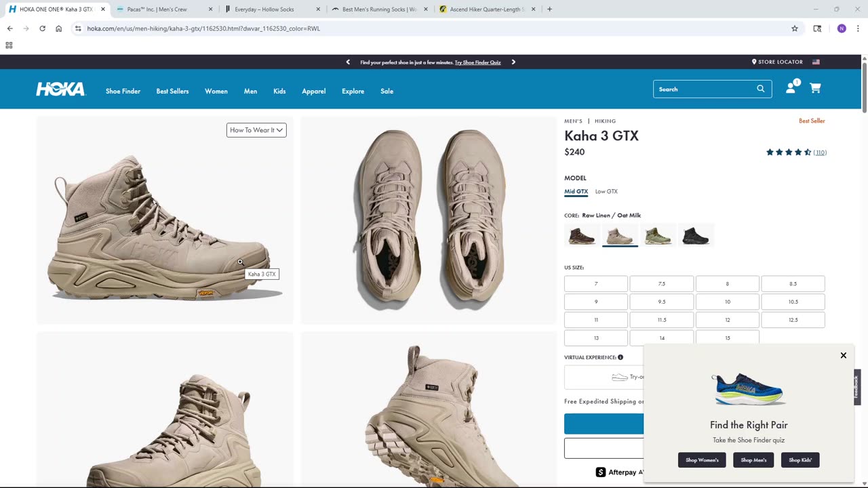Close the Shoe Finder popup
The height and width of the screenshot is (488, 868).
(844, 355)
